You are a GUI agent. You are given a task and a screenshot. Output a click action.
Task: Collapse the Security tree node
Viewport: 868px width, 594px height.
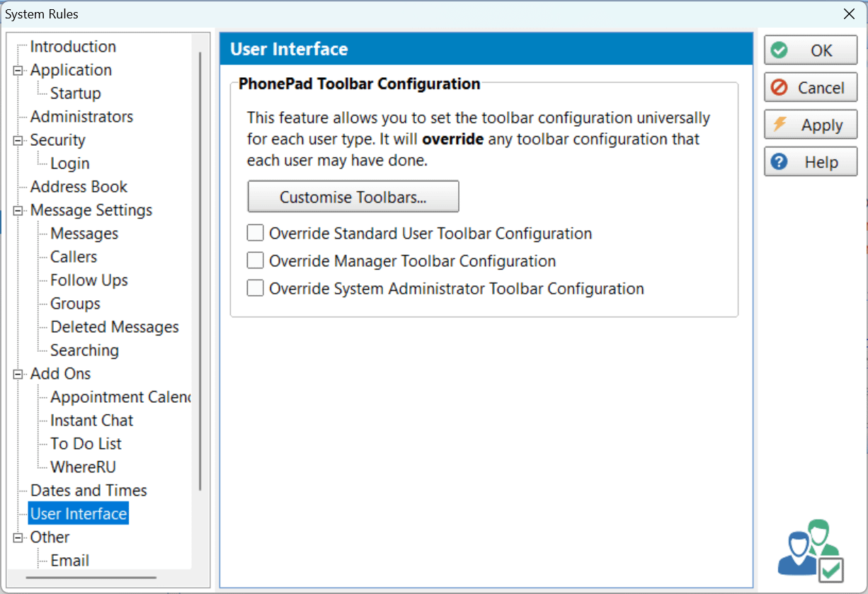tap(17, 140)
